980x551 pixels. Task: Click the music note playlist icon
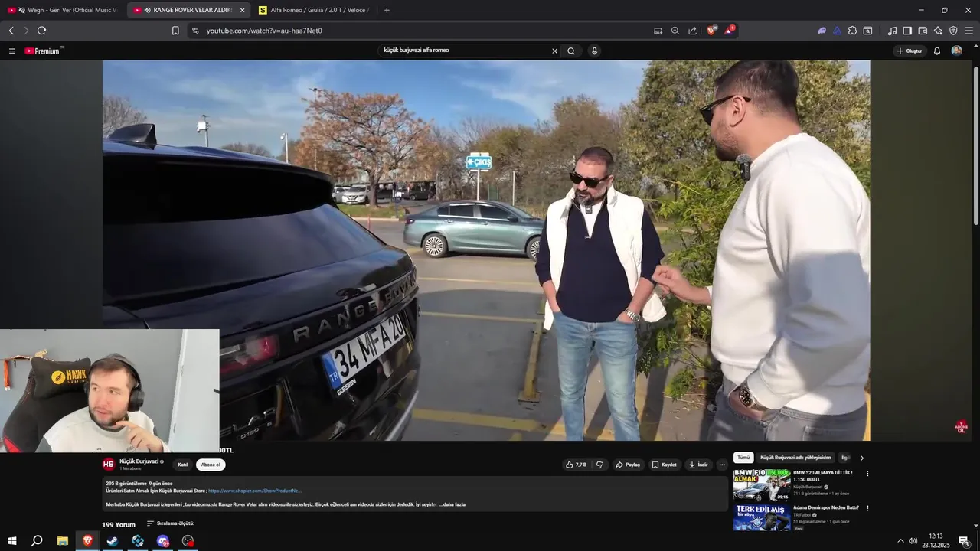click(x=892, y=31)
